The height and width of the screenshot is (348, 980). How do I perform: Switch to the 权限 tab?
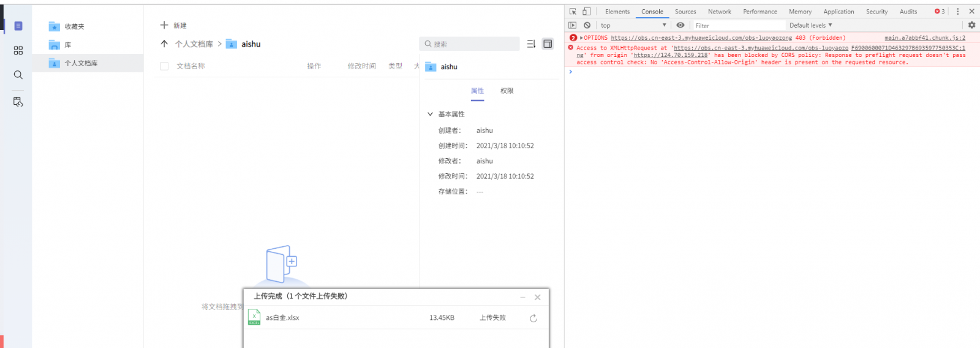click(507, 91)
